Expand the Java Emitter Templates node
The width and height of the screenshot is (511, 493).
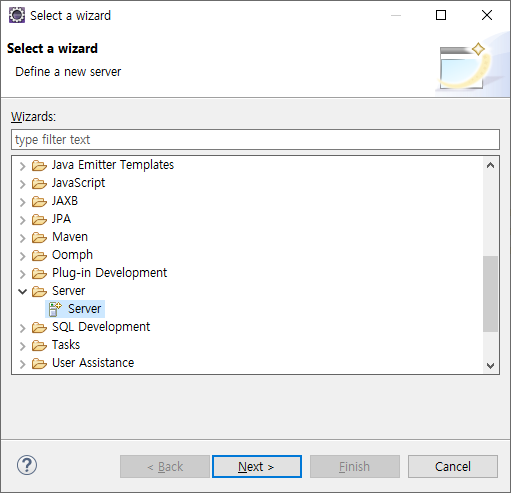(x=22, y=166)
